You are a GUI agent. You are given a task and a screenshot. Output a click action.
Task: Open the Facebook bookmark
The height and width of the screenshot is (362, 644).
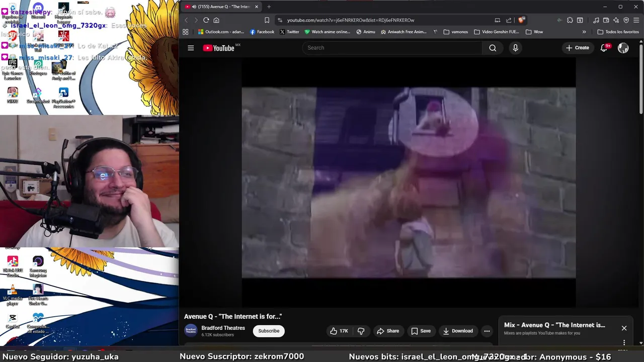pos(262,32)
